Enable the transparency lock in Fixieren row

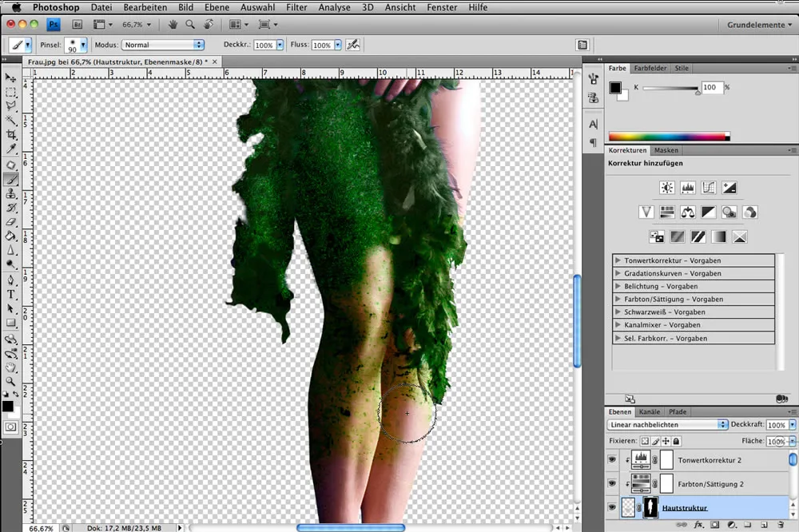click(x=646, y=440)
